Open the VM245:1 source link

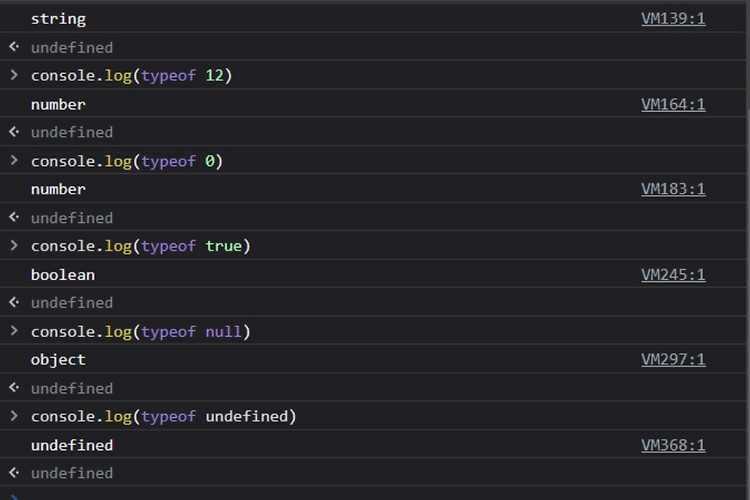(673, 275)
